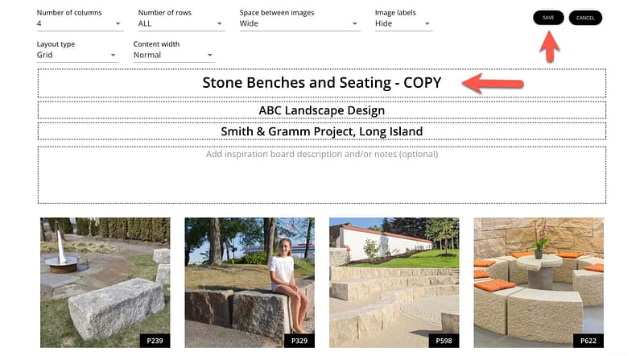This screenshot has width=644, height=356.
Task: Click the P239 label badge
Action: 155,341
